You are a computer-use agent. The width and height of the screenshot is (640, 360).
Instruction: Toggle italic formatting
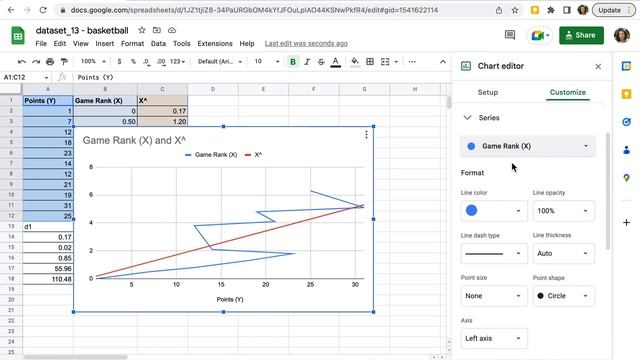(307, 62)
